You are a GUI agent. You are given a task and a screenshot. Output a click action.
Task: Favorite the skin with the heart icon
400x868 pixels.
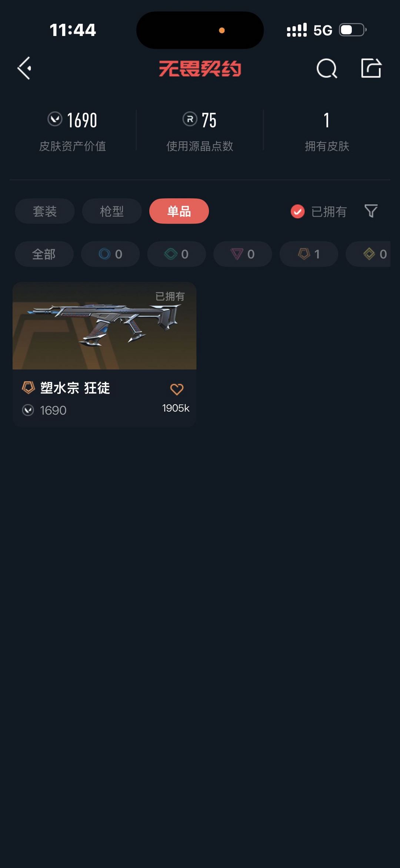pyautogui.click(x=177, y=389)
